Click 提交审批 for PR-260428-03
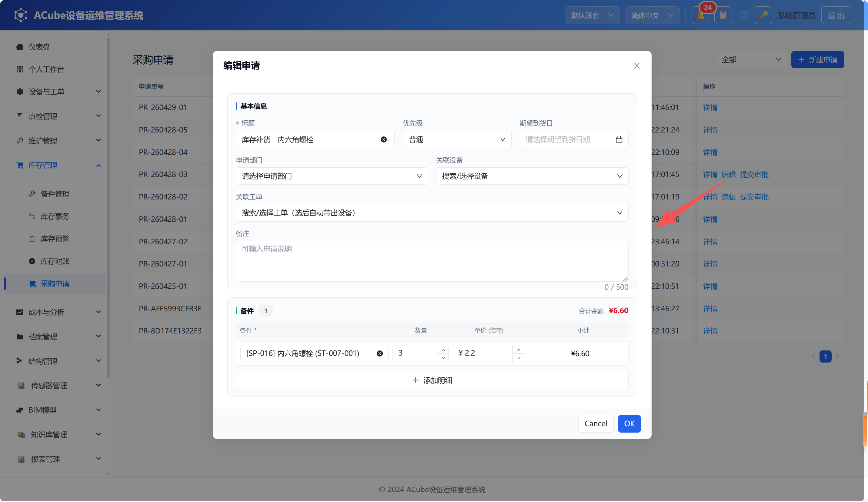The width and height of the screenshot is (868, 502). (x=754, y=174)
